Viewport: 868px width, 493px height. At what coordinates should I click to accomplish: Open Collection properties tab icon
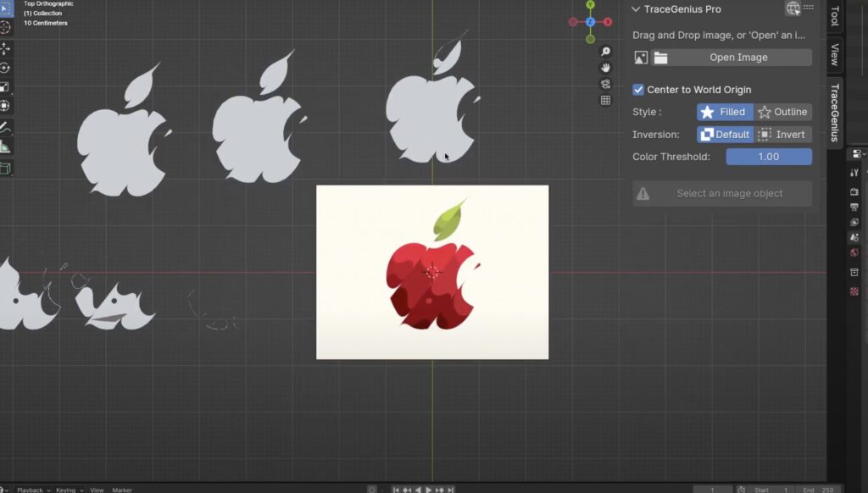pyautogui.click(x=854, y=272)
